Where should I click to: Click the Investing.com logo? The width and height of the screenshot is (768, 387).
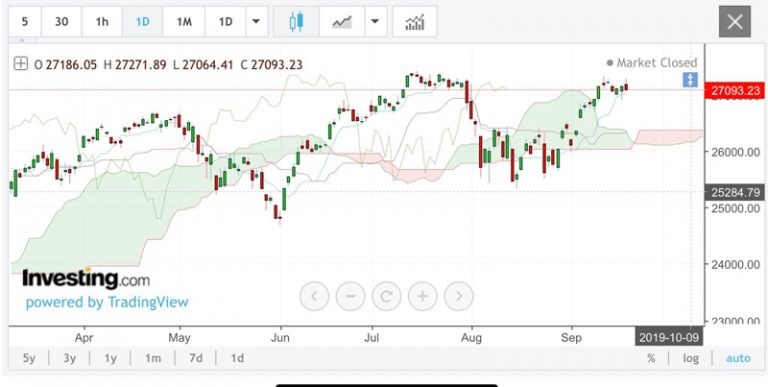click(x=86, y=279)
